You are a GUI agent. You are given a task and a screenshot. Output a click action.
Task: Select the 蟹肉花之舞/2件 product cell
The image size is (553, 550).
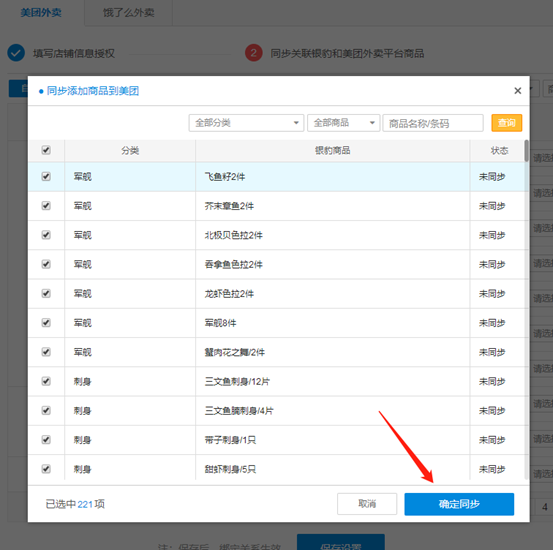point(333,352)
